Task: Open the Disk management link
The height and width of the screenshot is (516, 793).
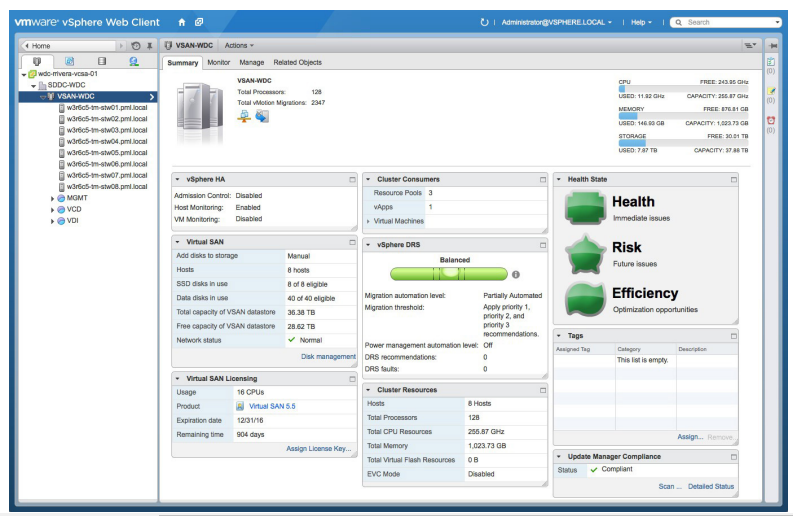Action: (328, 357)
